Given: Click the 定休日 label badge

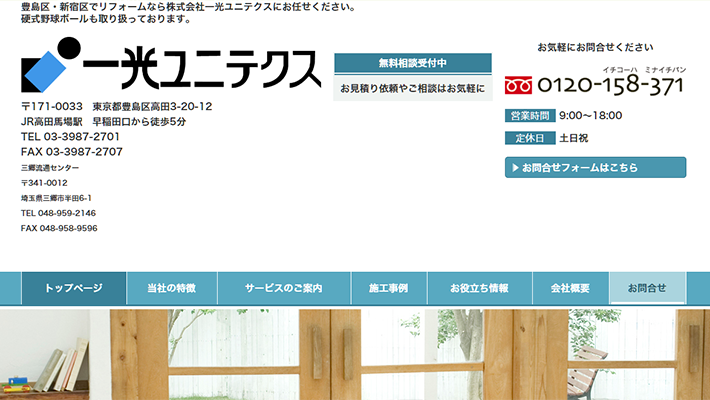Looking at the screenshot, I should [x=529, y=138].
